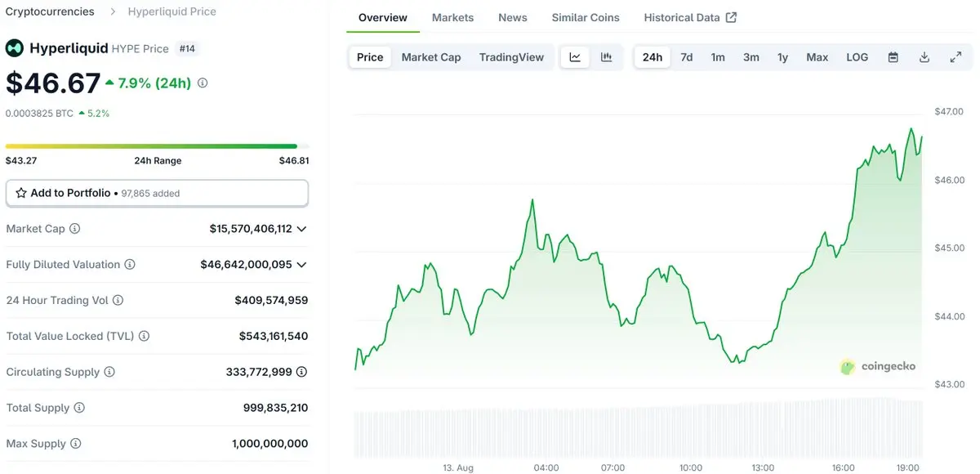Click the $43.27 range low value
Screen dimensions: 980x474
(x=20, y=161)
